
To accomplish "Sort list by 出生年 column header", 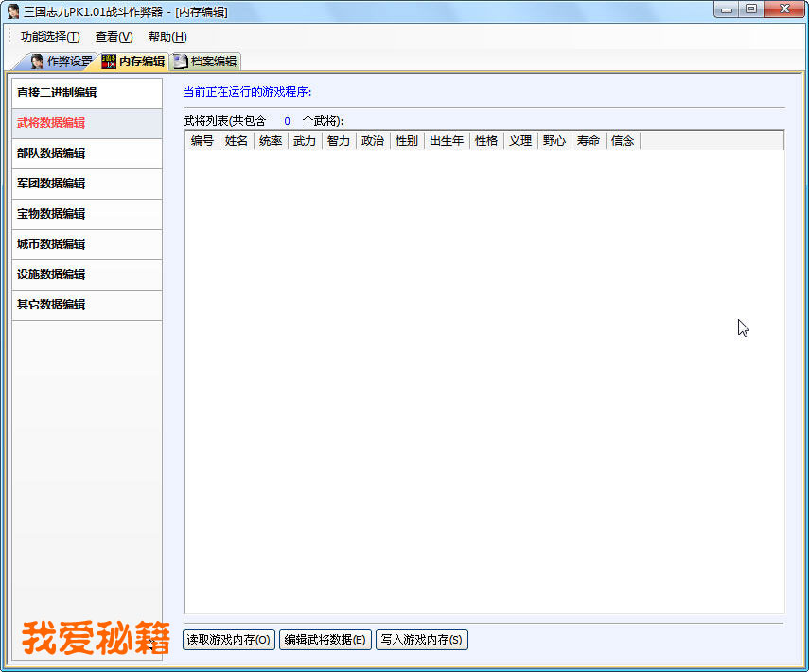I will pyautogui.click(x=447, y=141).
